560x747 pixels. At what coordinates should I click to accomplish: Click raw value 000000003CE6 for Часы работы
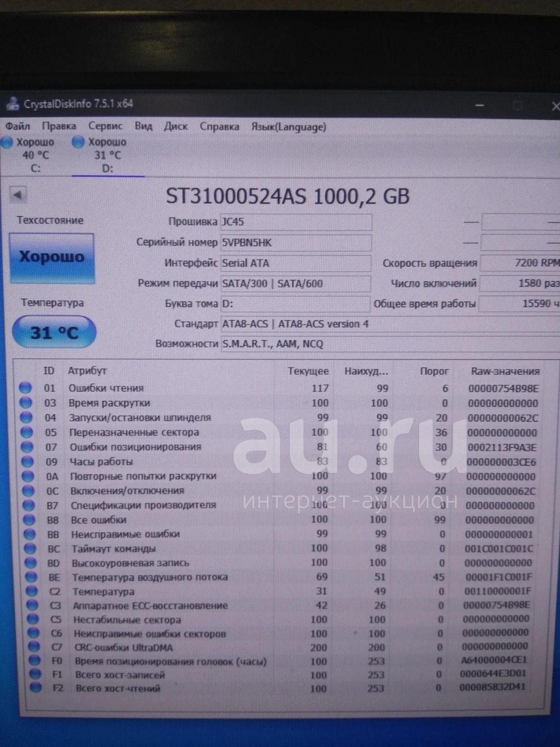(x=501, y=462)
